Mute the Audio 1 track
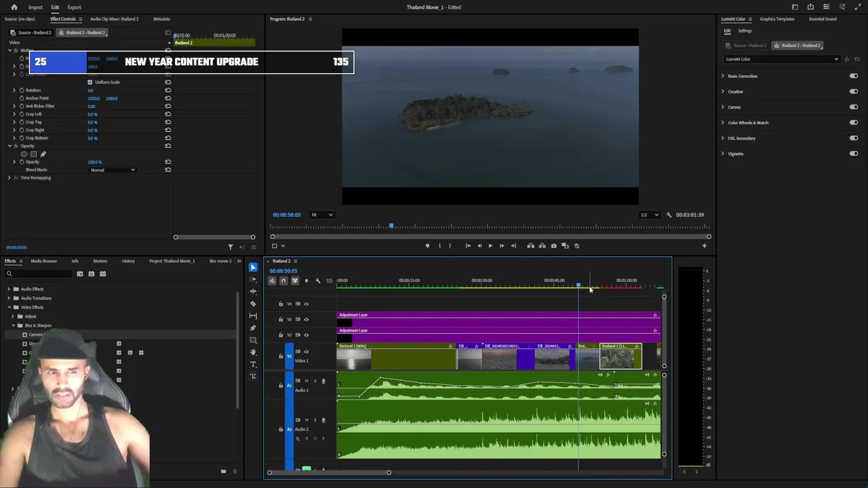The width and height of the screenshot is (868, 488). click(x=307, y=381)
